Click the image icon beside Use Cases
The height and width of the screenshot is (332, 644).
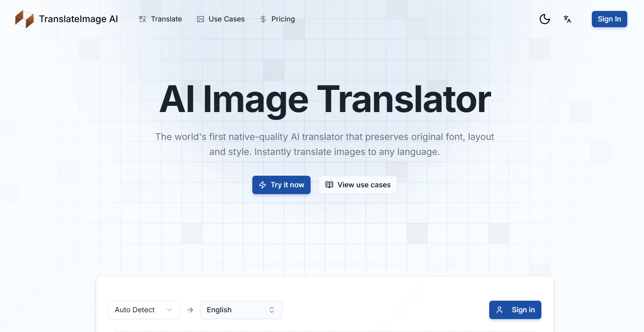(x=201, y=19)
